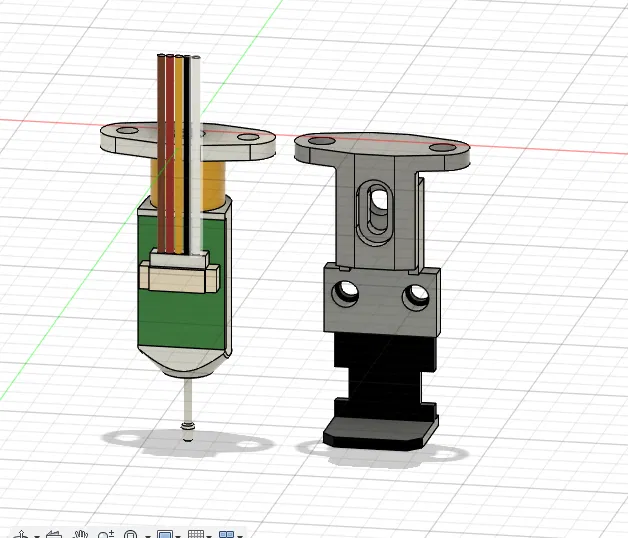The height and width of the screenshot is (538, 628).
Task: Expand the Display Settings dropdown arrow
Action: 178,536
